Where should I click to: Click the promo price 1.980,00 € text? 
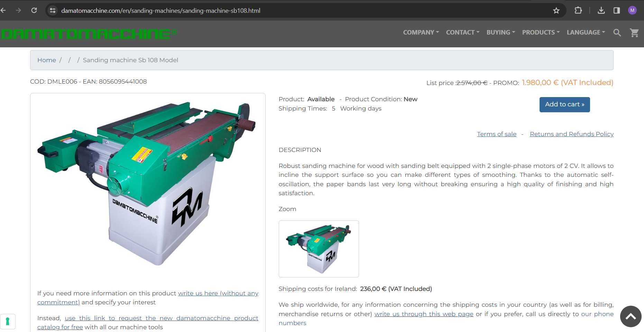568,83
